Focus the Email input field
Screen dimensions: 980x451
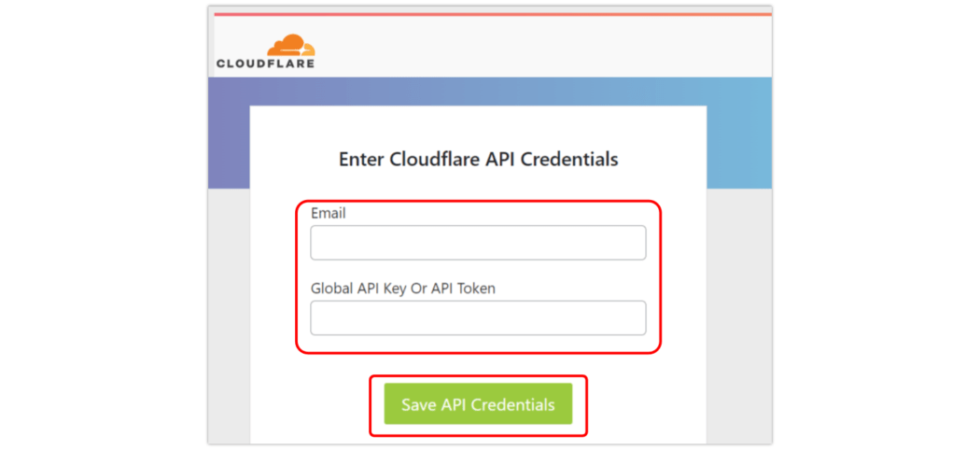coord(478,243)
